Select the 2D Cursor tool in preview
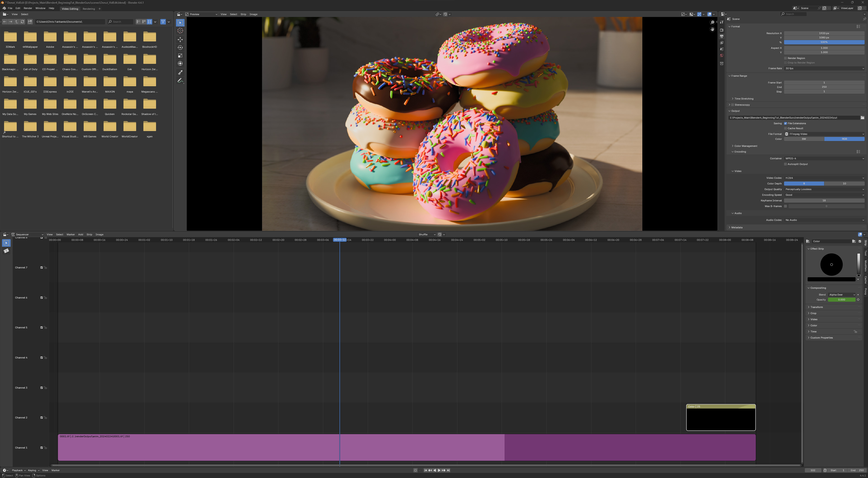868x478 pixels. (x=180, y=31)
